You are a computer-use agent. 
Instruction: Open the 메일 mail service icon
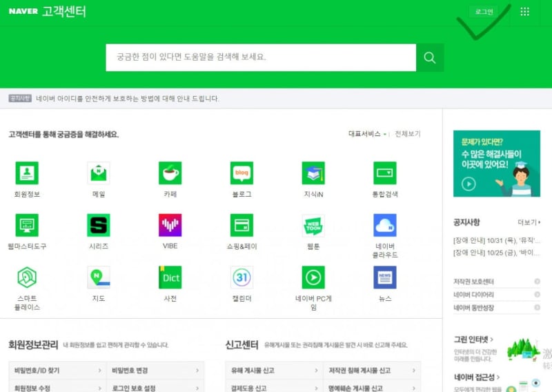[x=99, y=173]
